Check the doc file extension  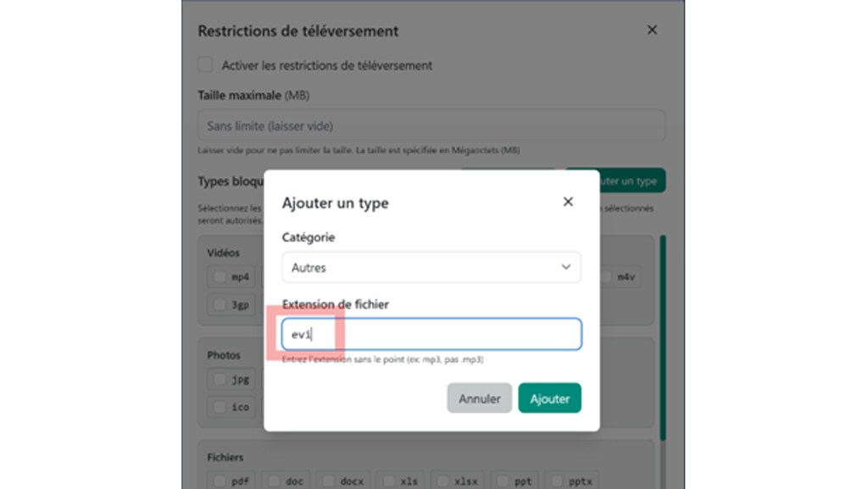coord(274,481)
